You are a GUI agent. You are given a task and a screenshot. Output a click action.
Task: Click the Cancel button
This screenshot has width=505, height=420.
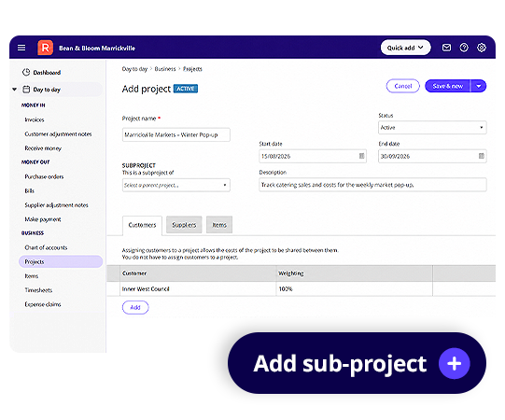pyautogui.click(x=403, y=86)
